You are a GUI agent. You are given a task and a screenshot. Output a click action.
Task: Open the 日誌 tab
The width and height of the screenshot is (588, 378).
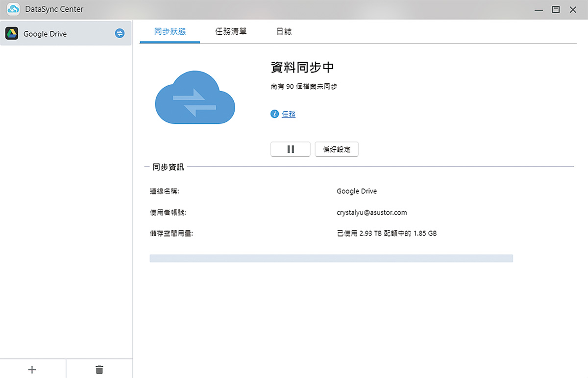coord(283,31)
